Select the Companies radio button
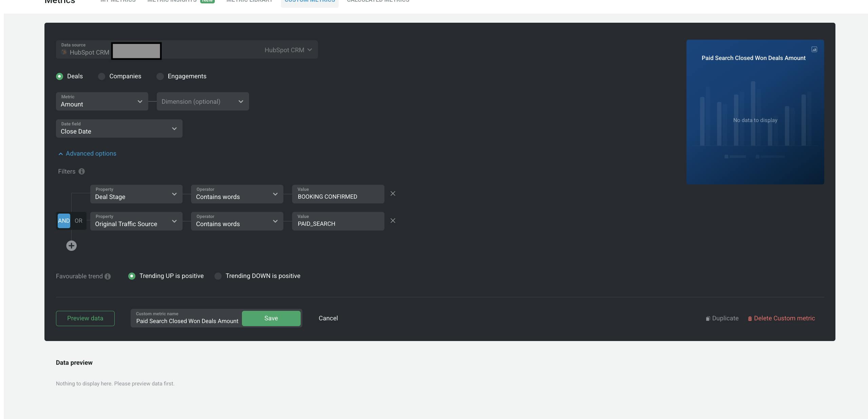868x419 pixels. point(101,77)
